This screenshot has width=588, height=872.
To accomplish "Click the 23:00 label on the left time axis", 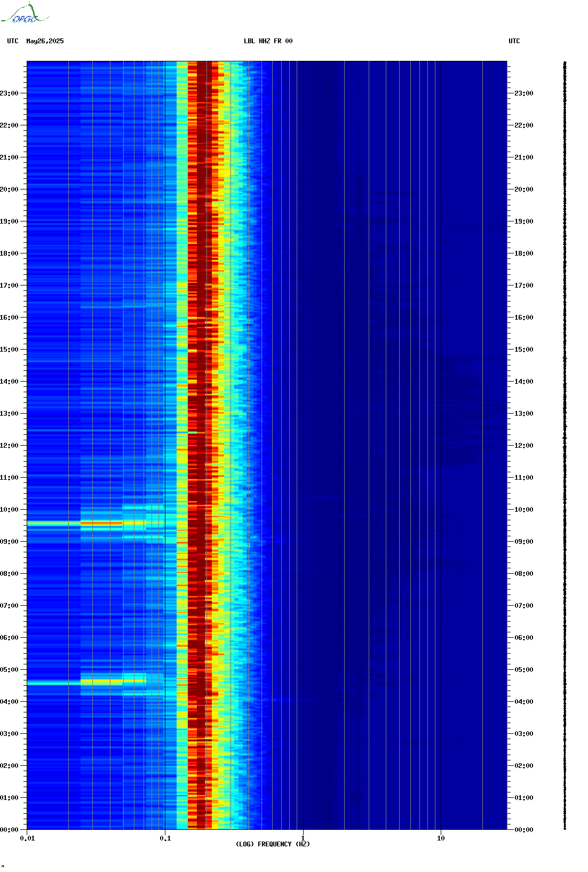I will (x=9, y=93).
